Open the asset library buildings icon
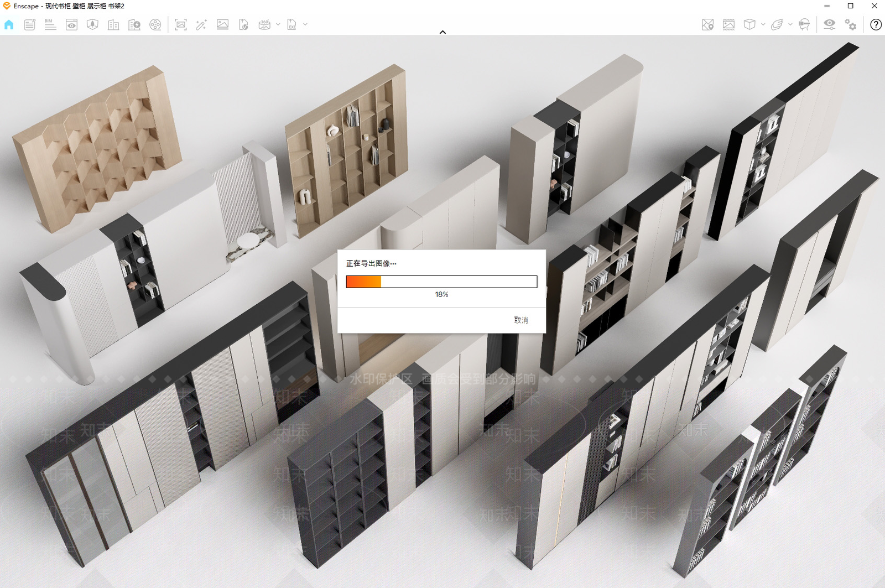This screenshot has height=588, width=885. pos(113,25)
